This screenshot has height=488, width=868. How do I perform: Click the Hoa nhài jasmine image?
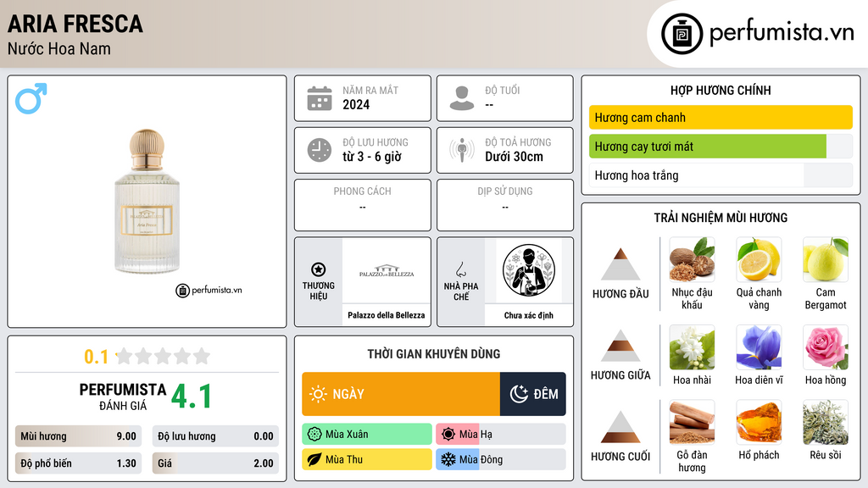692,347
